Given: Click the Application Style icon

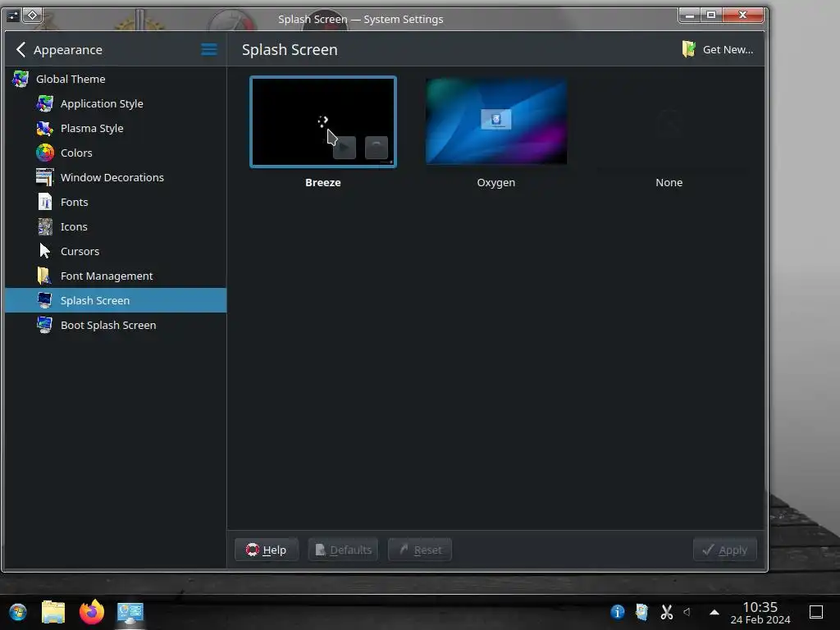Looking at the screenshot, I should 45,103.
